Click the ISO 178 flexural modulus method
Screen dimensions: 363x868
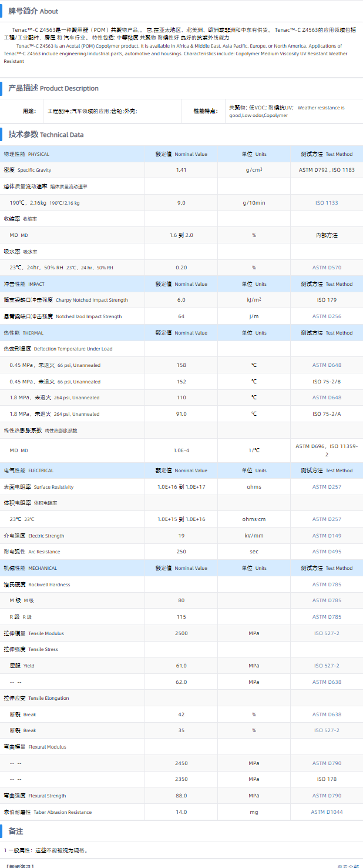(327, 779)
